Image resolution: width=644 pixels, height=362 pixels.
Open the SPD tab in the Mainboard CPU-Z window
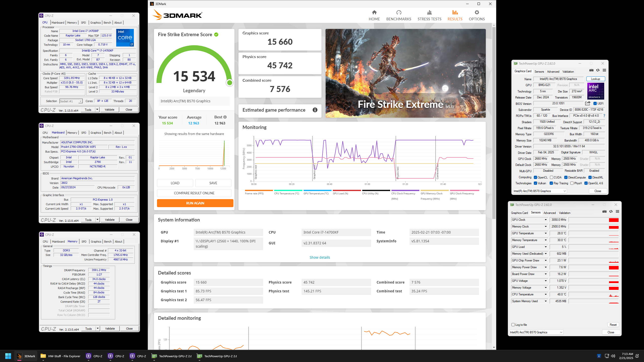(x=84, y=133)
